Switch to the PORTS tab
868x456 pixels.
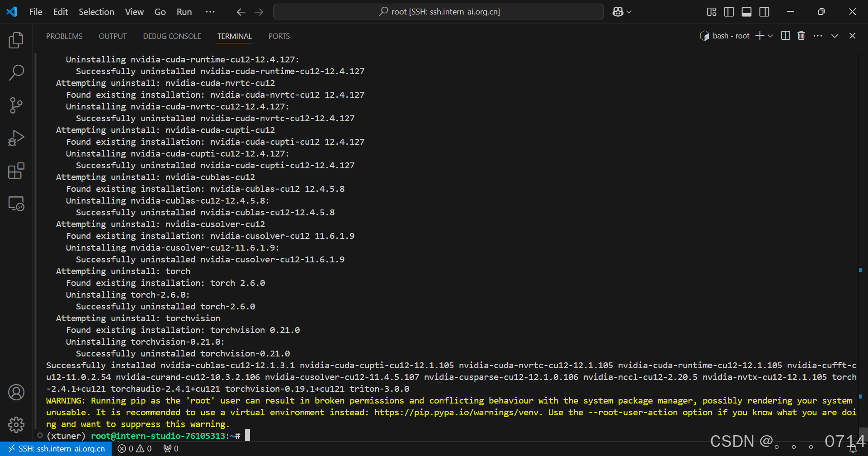pos(279,36)
